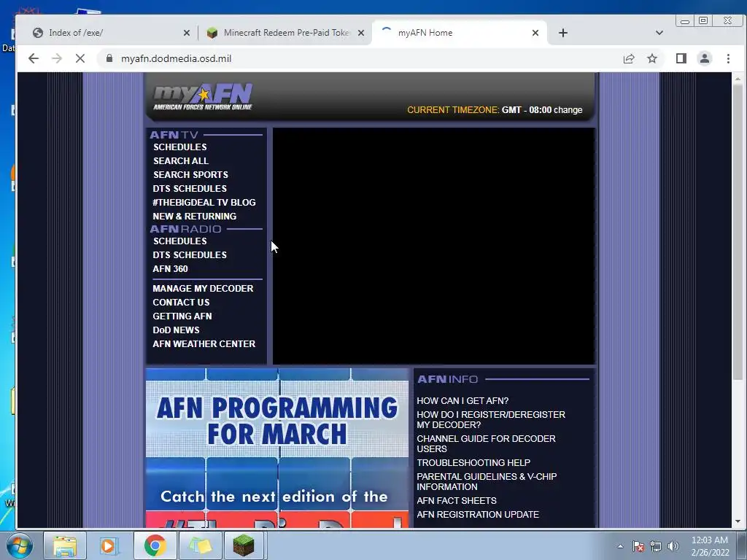Switch to Minecraft Redeem Pre-Paid Token tab

coord(285,33)
